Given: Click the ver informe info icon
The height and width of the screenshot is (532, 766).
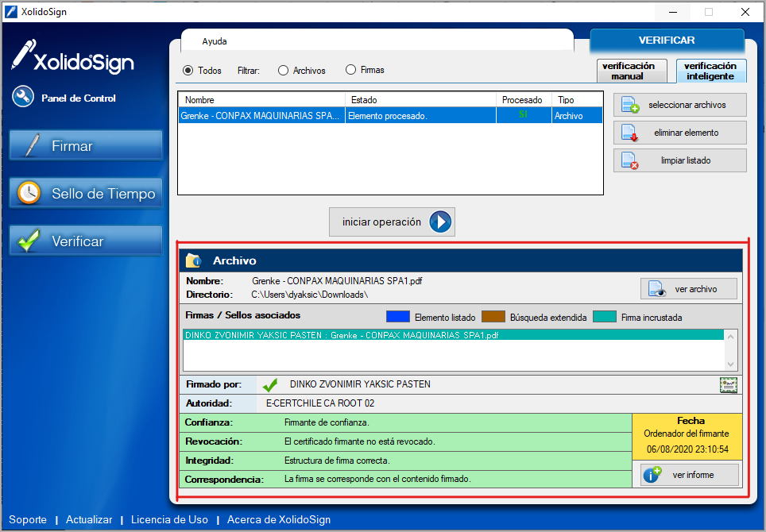Looking at the screenshot, I should (652, 474).
